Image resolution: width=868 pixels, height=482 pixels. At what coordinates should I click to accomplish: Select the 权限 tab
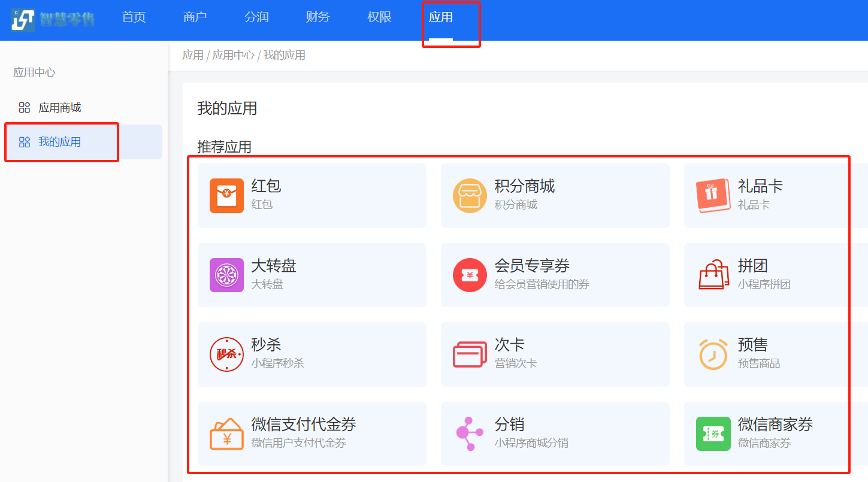point(379,17)
